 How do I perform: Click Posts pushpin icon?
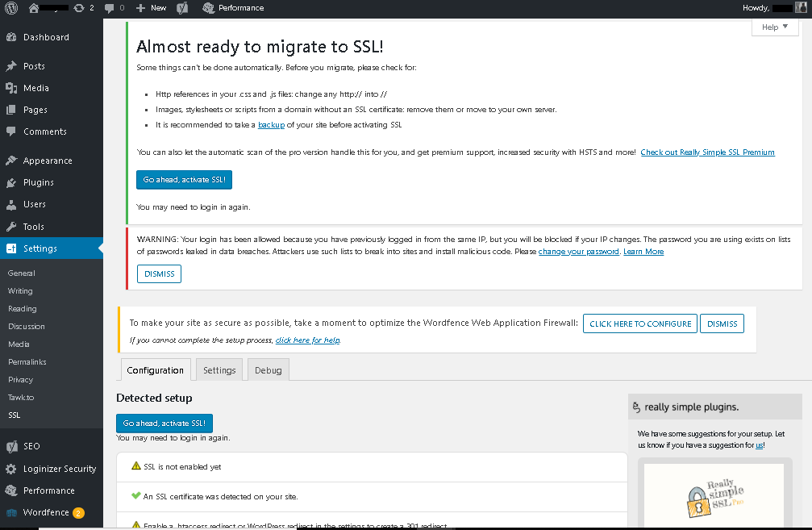pos(11,66)
